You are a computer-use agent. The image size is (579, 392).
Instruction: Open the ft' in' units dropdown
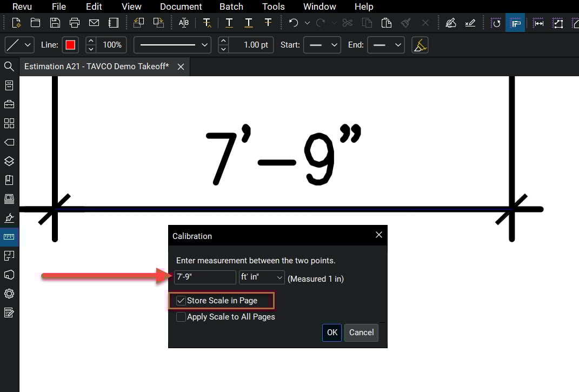tap(262, 277)
